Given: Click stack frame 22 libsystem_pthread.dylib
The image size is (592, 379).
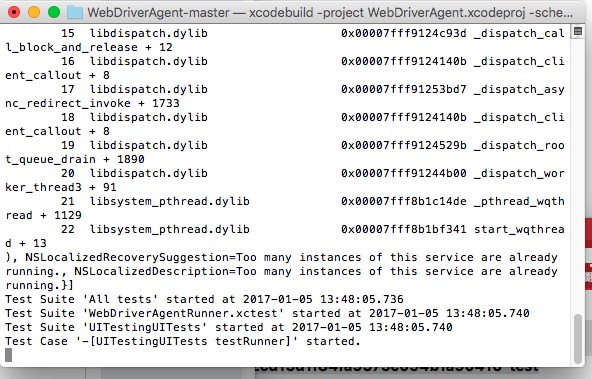Looking at the screenshot, I should 155,230.
